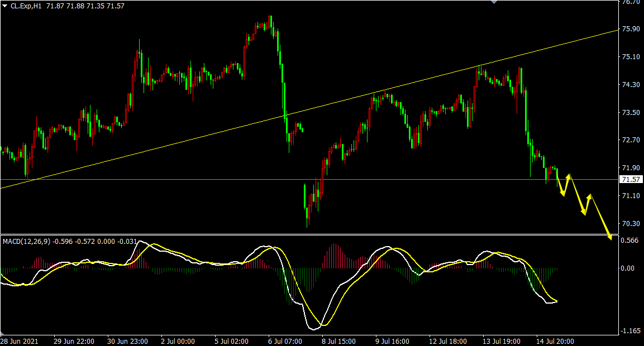This screenshot has height=346, width=644.
Task: Click the 75.90 price scale label
Action: [x=631, y=28]
